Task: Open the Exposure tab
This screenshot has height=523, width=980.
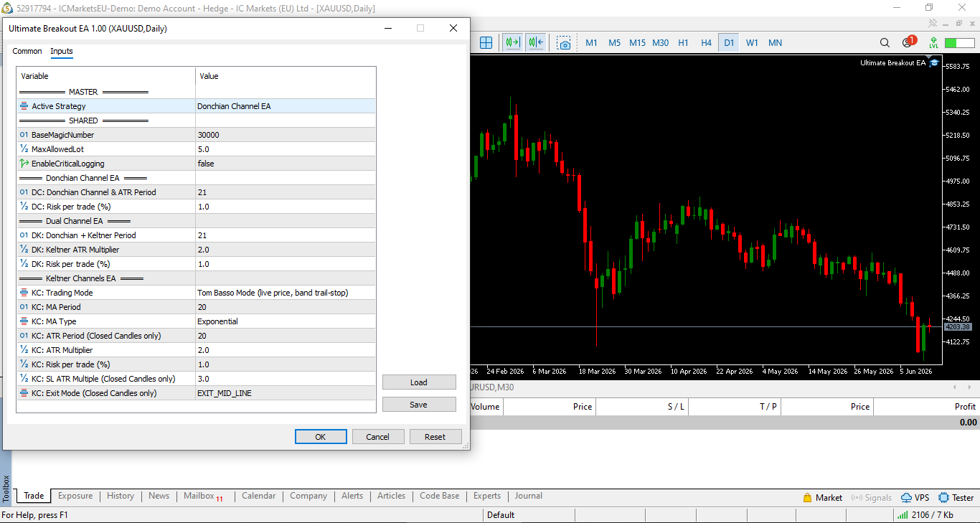Action: click(x=75, y=496)
